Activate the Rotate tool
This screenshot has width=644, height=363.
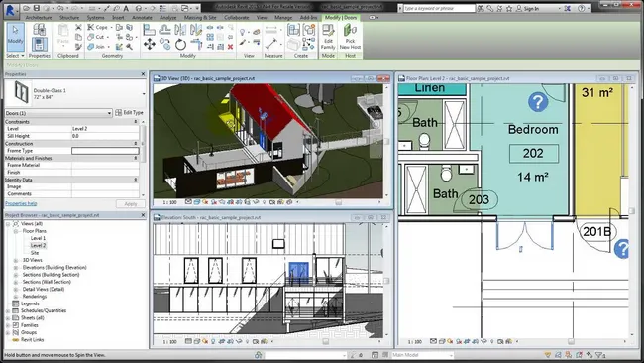click(x=180, y=44)
